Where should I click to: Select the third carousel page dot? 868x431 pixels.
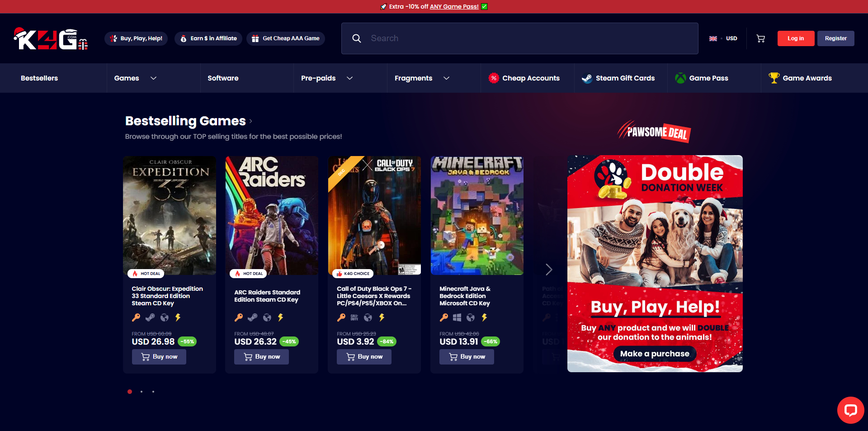(x=153, y=392)
